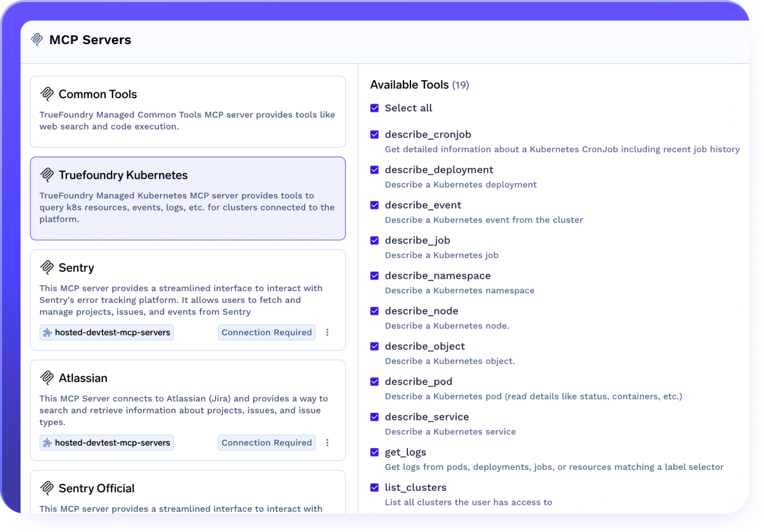Click the Sentry server card icon
This screenshot has width=764, height=532.
pyautogui.click(x=47, y=267)
